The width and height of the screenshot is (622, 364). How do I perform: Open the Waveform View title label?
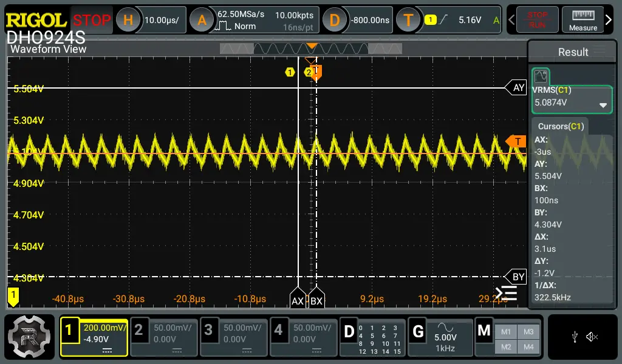tap(49, 49)
